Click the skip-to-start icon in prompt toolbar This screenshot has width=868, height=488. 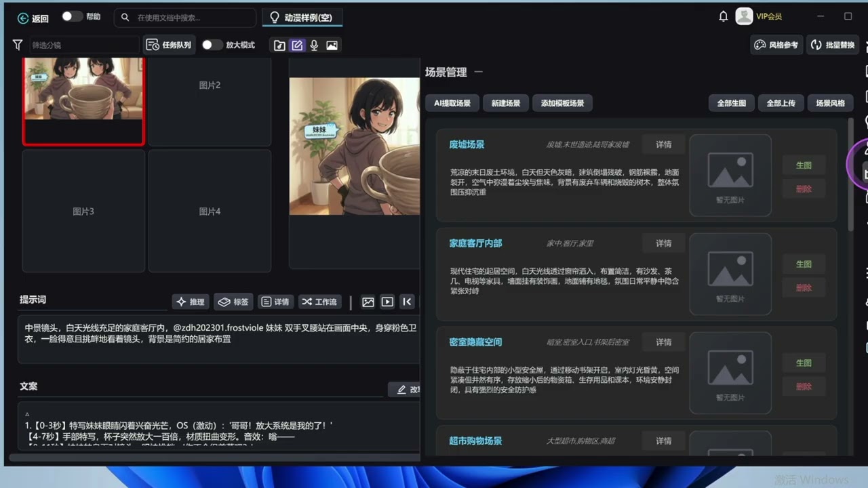407,302
